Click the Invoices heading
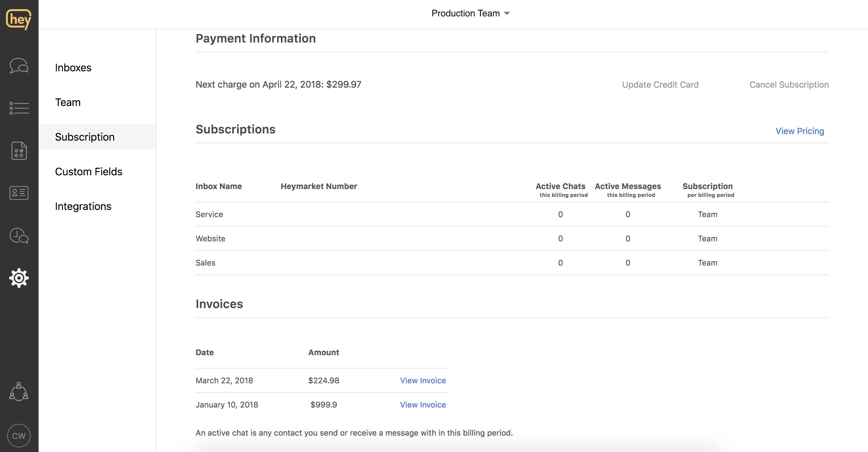868x452 pixels. pos(219,304)
